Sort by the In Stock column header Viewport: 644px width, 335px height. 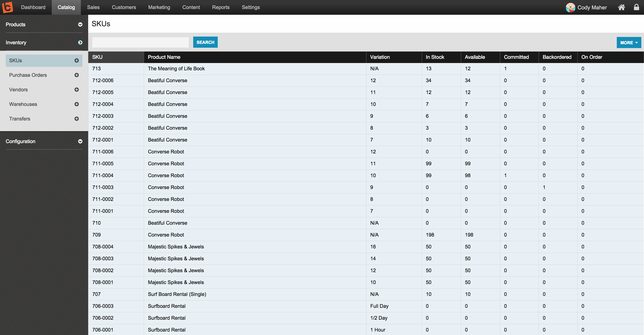(x=435, y=57)
